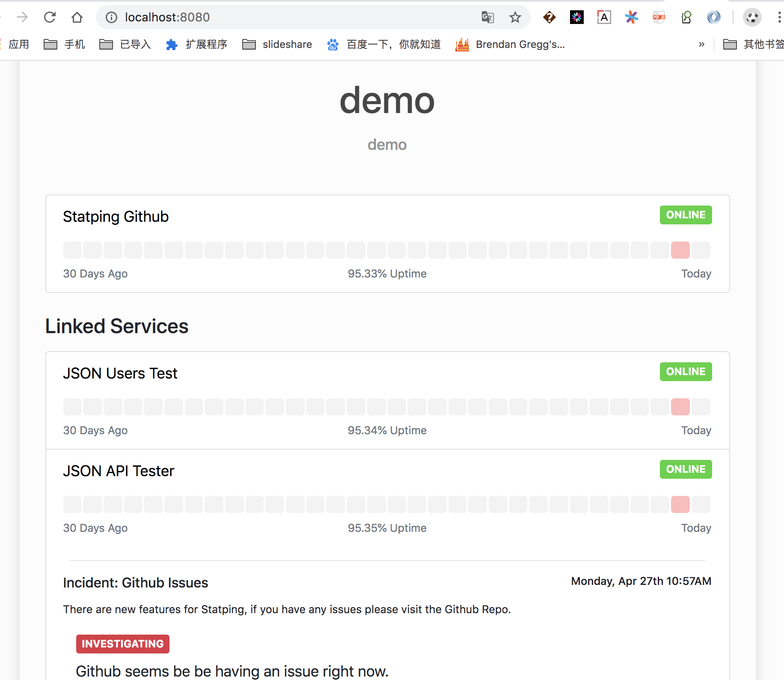Click the 95.34% Uptime text
The height and width of the screenshot is (680, 784).
click(x=387, y=430)
